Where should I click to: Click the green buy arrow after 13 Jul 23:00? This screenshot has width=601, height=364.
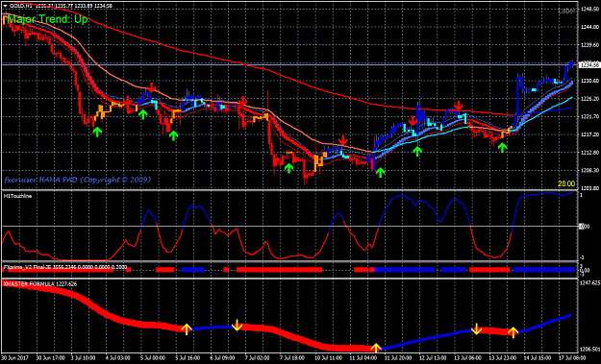[502, 147]
